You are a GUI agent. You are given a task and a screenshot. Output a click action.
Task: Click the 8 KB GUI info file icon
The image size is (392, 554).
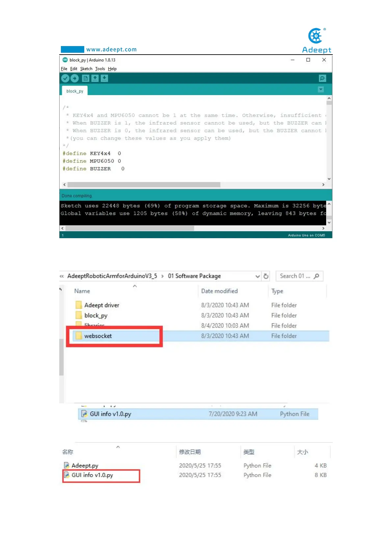coord(66,475)
